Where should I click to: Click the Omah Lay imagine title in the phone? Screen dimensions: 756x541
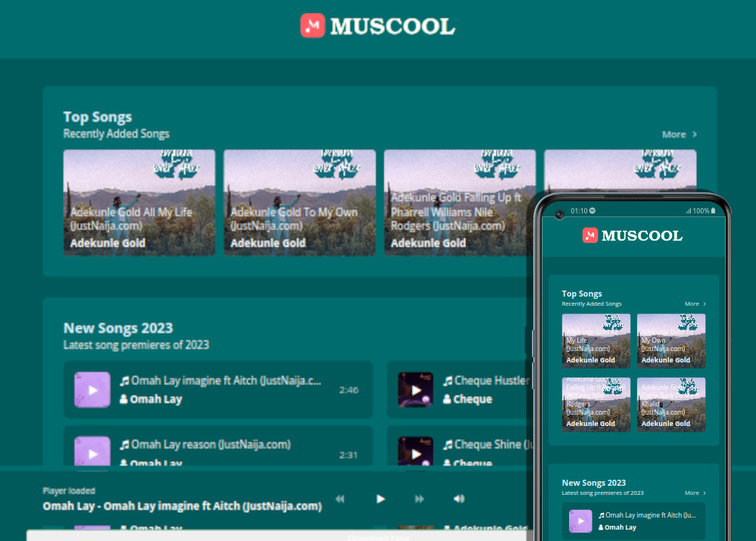[x=650, y=515]
